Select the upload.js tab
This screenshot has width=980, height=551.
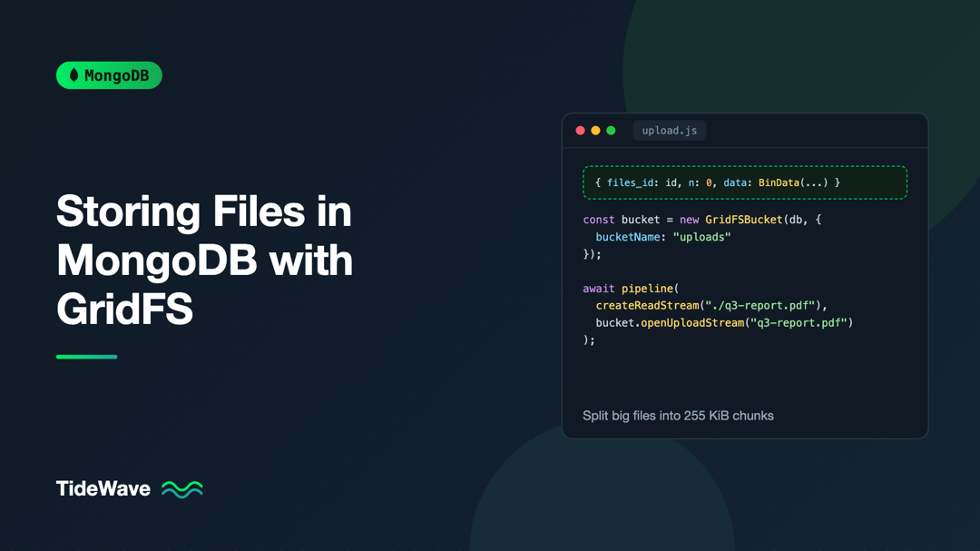(670, 131)
